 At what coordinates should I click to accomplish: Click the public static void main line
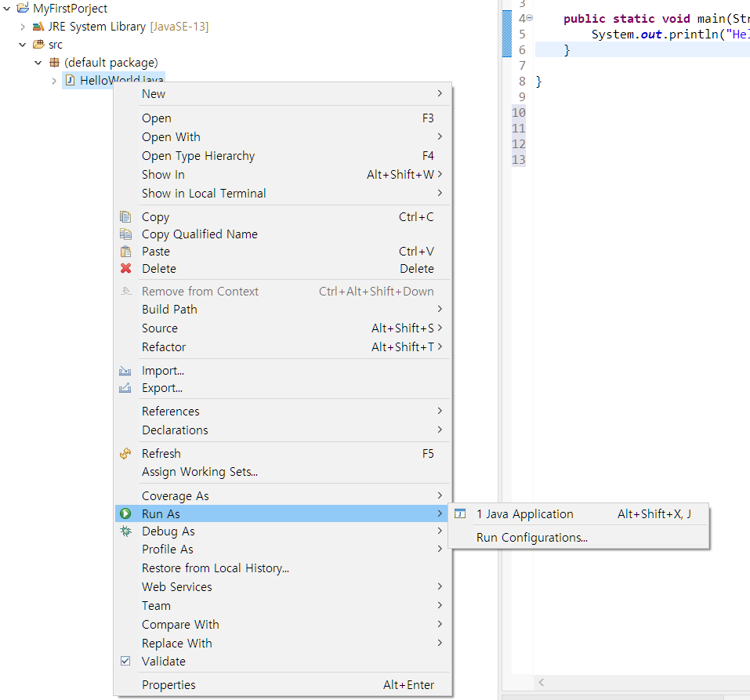(656, 18)
